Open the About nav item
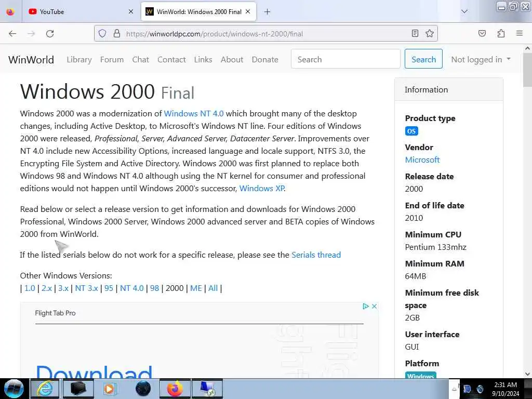The width and height of the screenshot is (532, 399). (x=232, y=59)
